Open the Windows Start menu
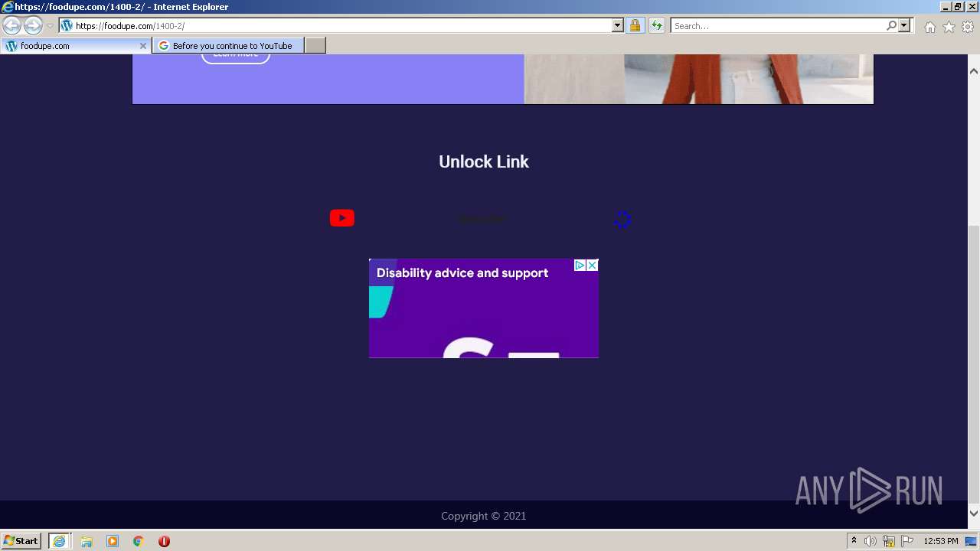 coord(21,541)
